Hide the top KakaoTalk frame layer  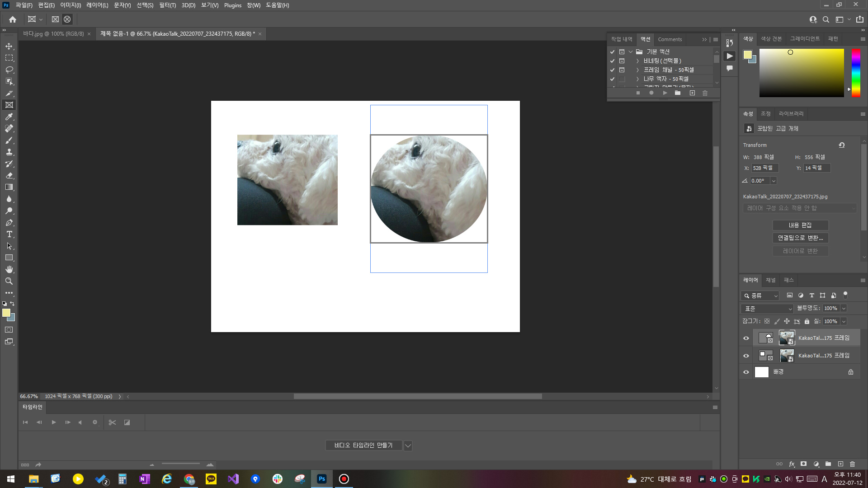[746, 338]
